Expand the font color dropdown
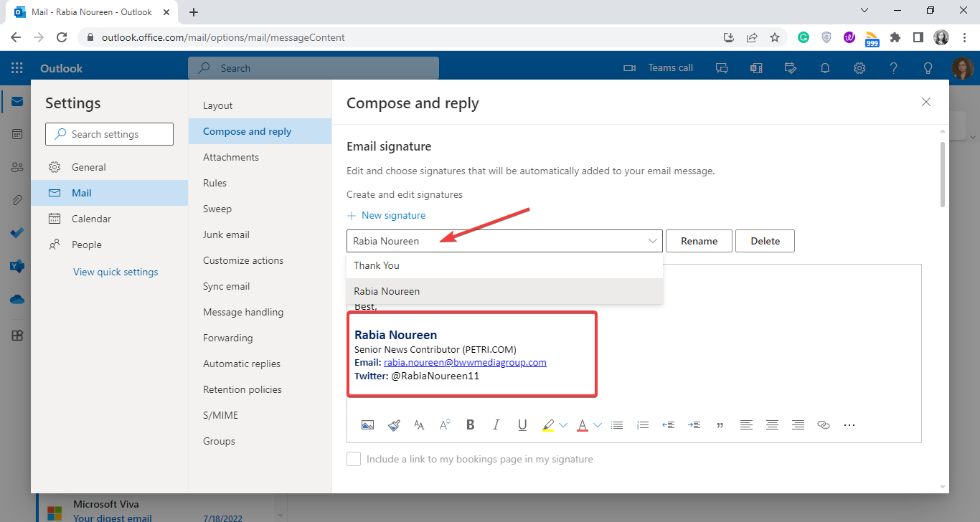Screen dimensions: 980x522 596,424
